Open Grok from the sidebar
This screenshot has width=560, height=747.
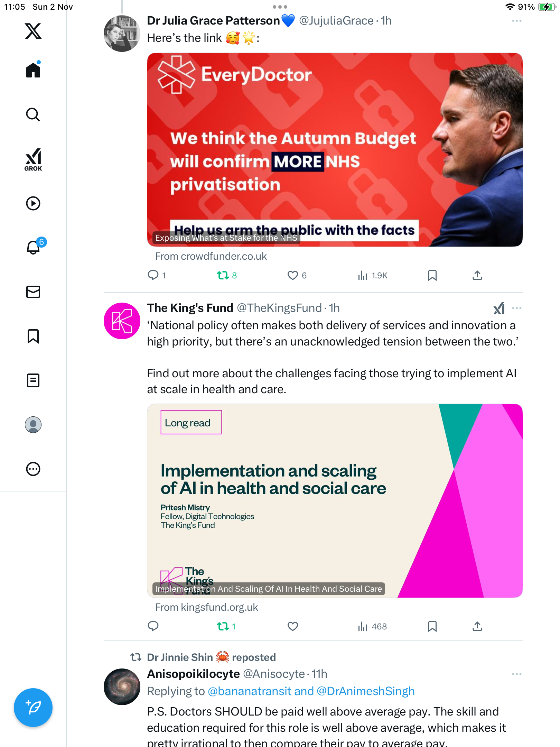click(x=33, y=159)
